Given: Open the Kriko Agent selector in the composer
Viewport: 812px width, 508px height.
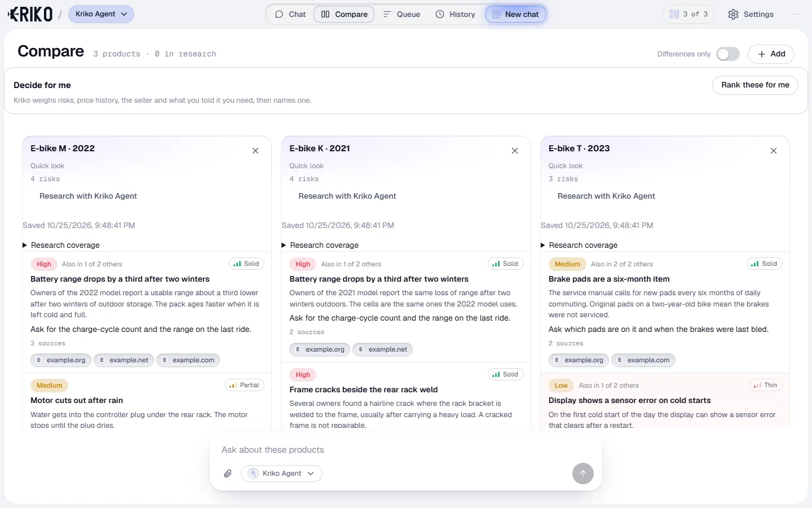Looking at the screenshot, I should [281, 474].
